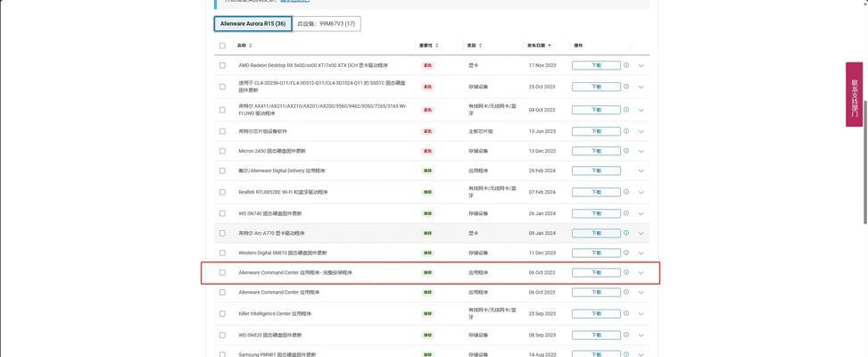Sort list using 名称 column sort arrows
Screen dimensions: 868x357
point(250,46)
